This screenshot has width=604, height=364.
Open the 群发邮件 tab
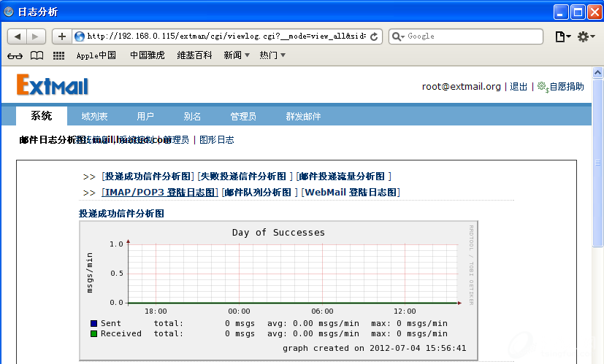click(x=303, y=117)
